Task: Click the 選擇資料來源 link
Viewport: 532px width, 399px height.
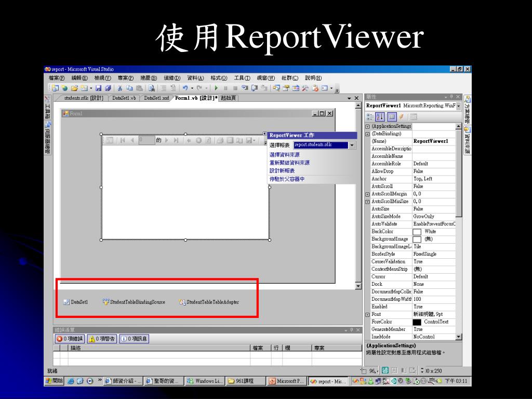Action: pos(285,155)
